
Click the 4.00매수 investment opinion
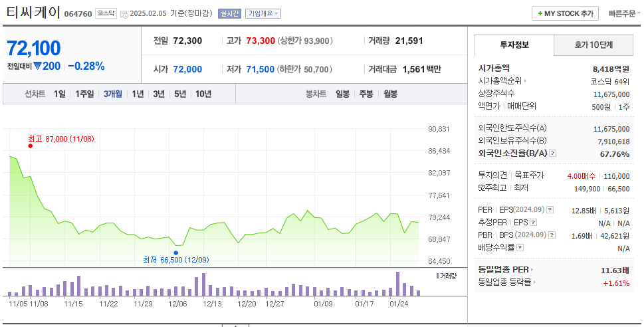coord(582,176)
